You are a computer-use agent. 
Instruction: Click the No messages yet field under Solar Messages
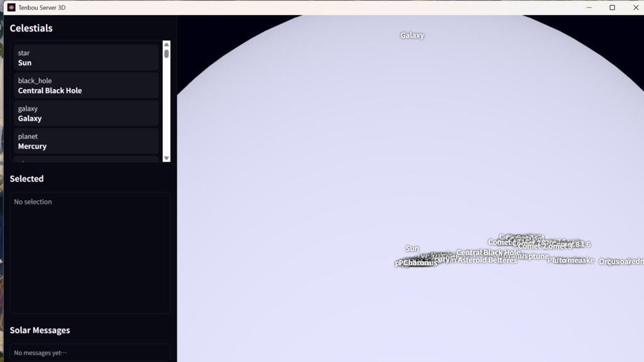pyautogui.click(x=90, y=353)
